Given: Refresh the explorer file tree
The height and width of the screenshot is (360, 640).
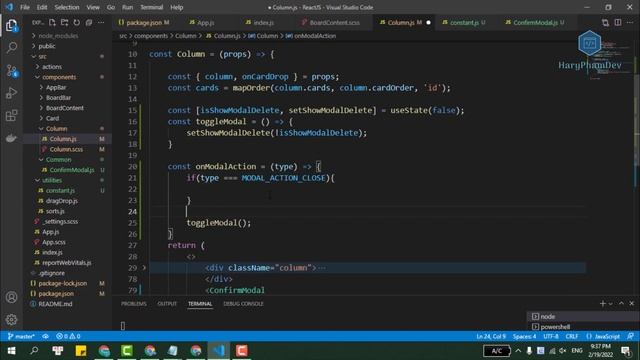Looking at the screenshot, I should tap(77, 22).
